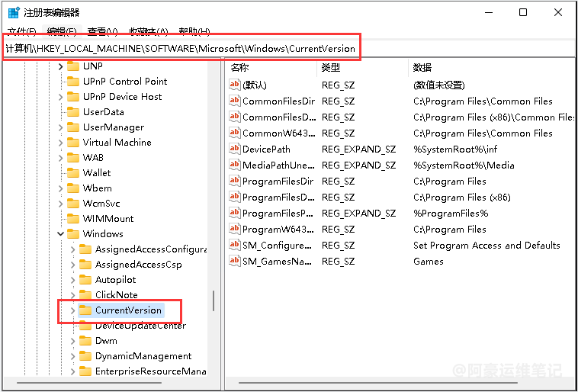This screenshot has height=392, width=578.
Task: Click the string icon beside ProgramFilesDir
Action: pos(235,181)
